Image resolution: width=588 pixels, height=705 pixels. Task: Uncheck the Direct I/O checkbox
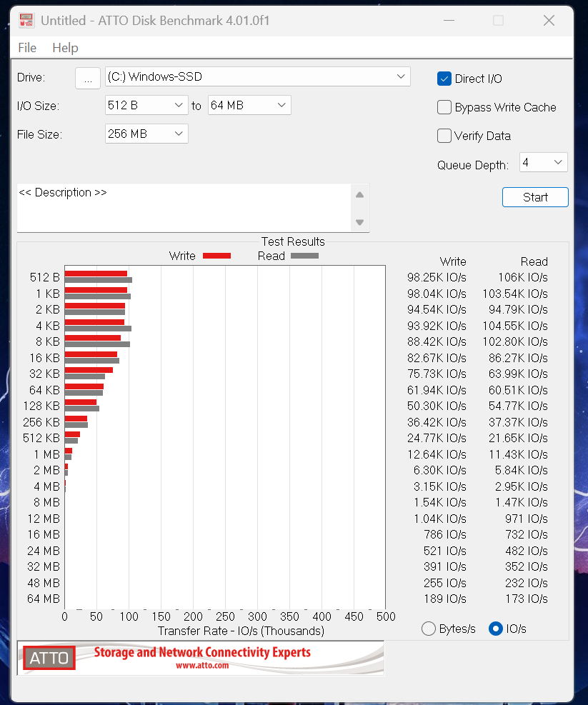click(444, 79)
